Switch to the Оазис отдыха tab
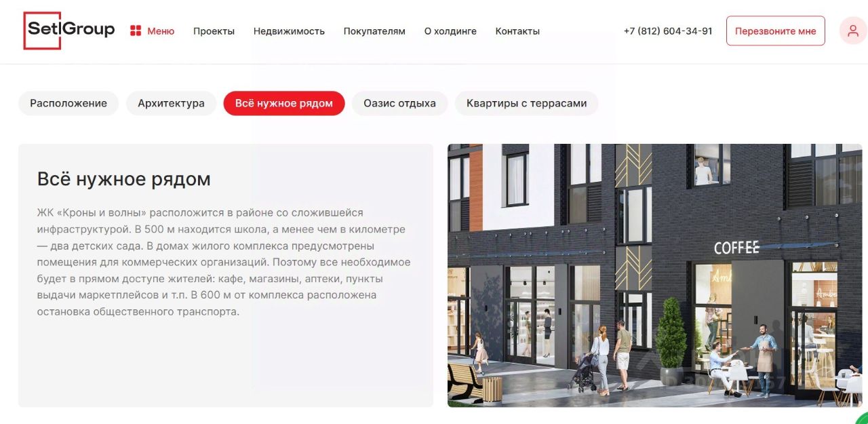Screen dimensions: 868x424 (399, 103)
